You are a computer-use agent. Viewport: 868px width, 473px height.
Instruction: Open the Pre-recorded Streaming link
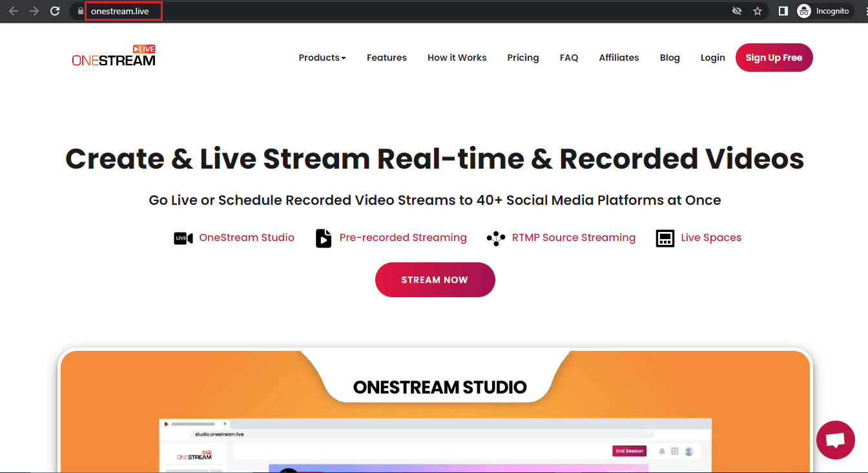(403, 238)
